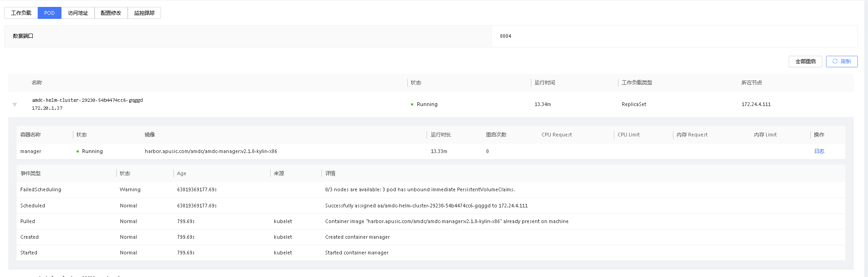
Task: Select the FailedScheduling event row
Action: point(41,189)
